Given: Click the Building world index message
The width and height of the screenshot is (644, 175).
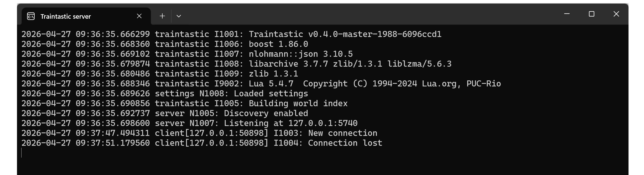Looking at the screenshot, I should click(298, 103).
